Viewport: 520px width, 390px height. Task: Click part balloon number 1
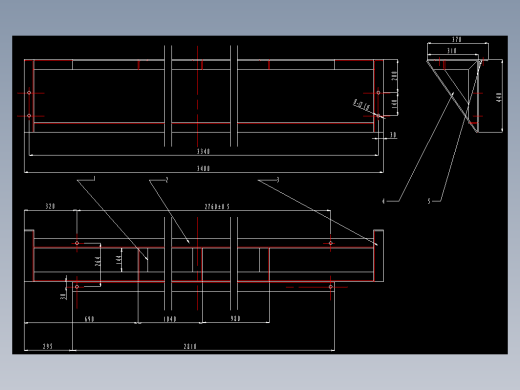click(94, 179)
